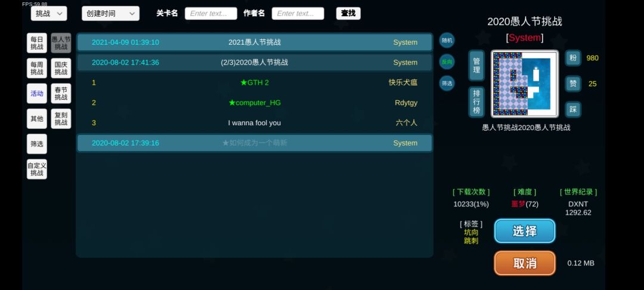Viewport: 644px width, 290px height.
Task: Click the 踩 dislike icon
Action: click(573, 109)
